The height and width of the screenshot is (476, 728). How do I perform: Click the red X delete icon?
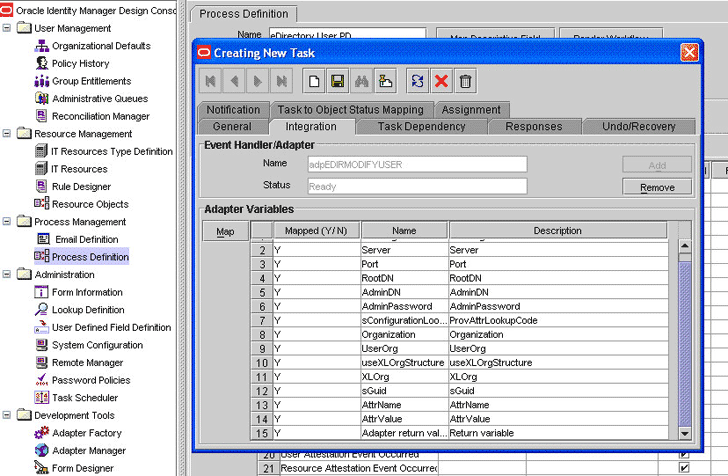[441, 81]
